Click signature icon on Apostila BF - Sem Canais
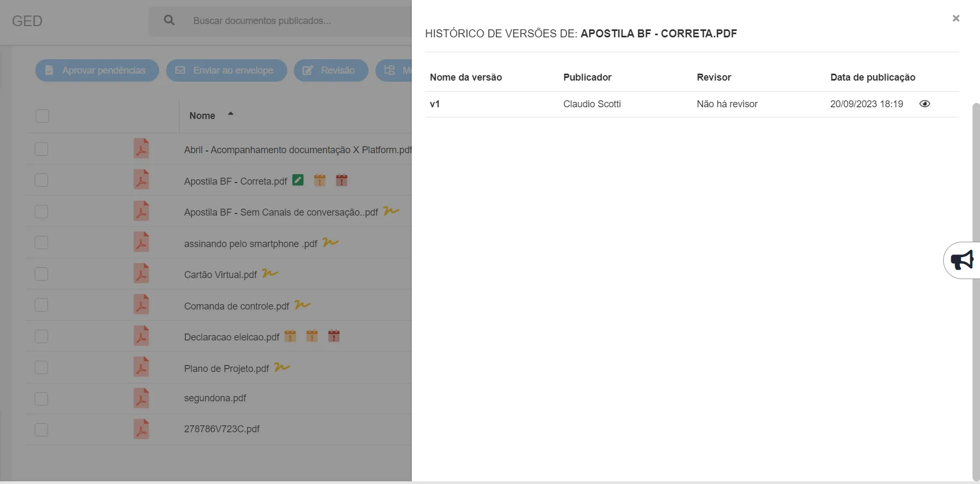 coord(391,211)
